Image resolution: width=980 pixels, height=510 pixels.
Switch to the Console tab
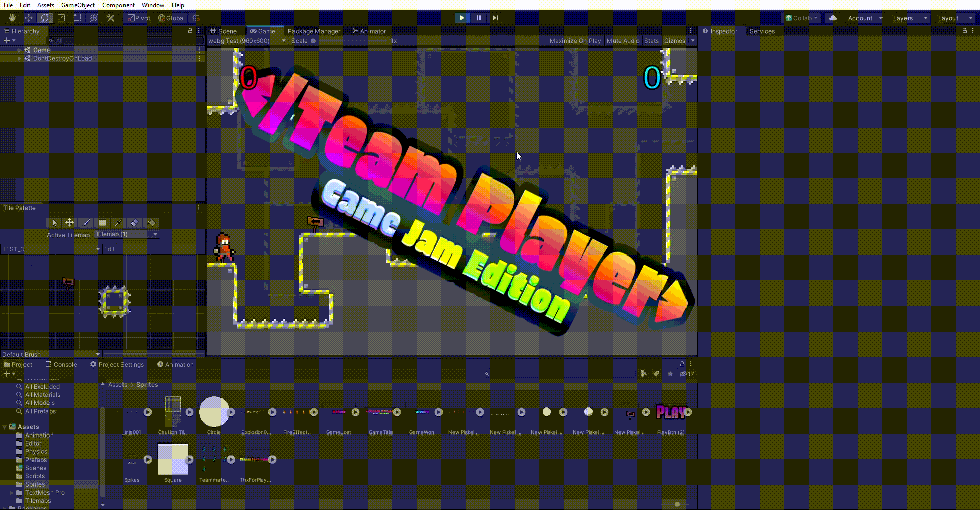(61, 364)
